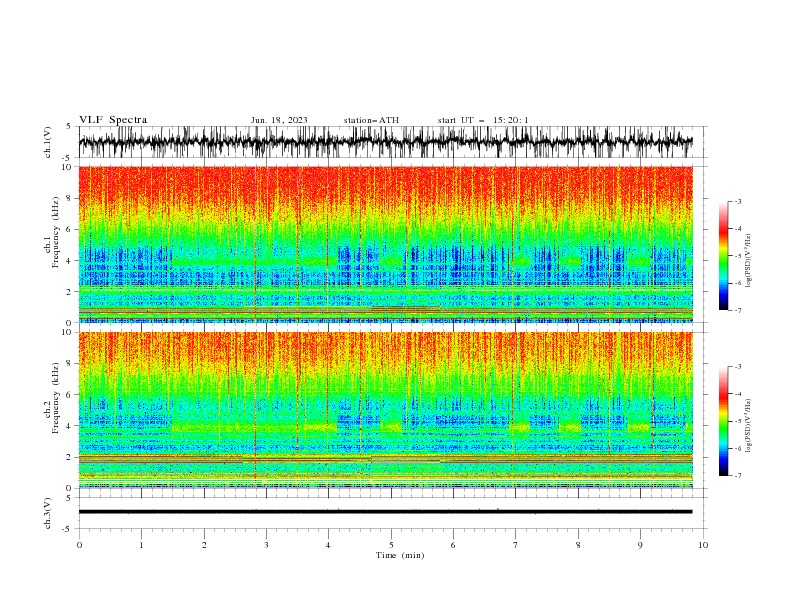Click the upper color bar "log(PSD)(V²/Hz)" label
This screenshot has width=792, height=612.
pos(748,261)
